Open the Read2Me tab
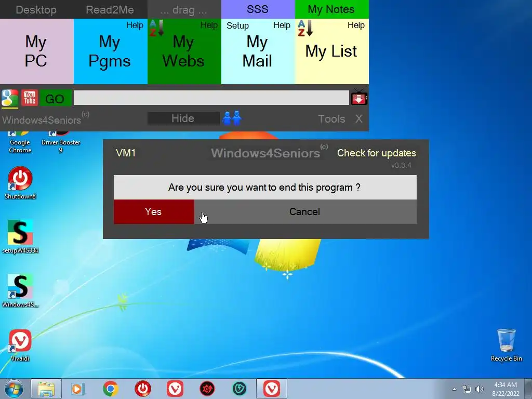The height and width of the screenshot is (399, 532). coord(110,9)
